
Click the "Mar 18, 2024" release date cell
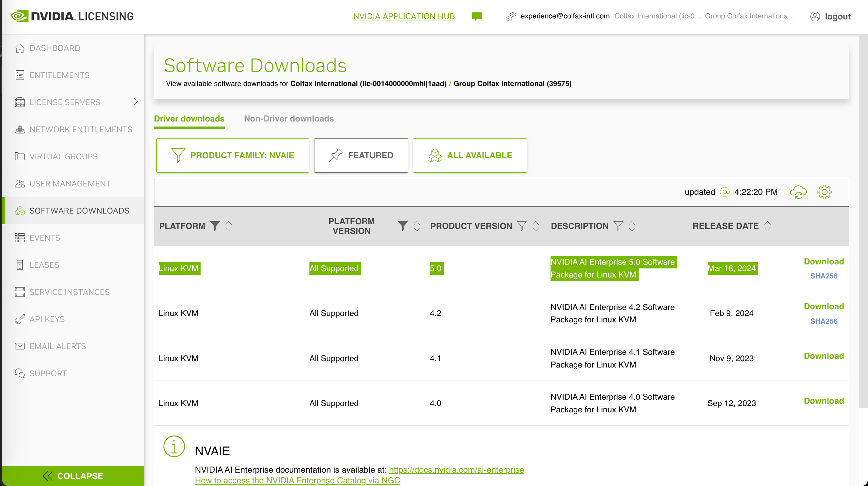(732, 268)
